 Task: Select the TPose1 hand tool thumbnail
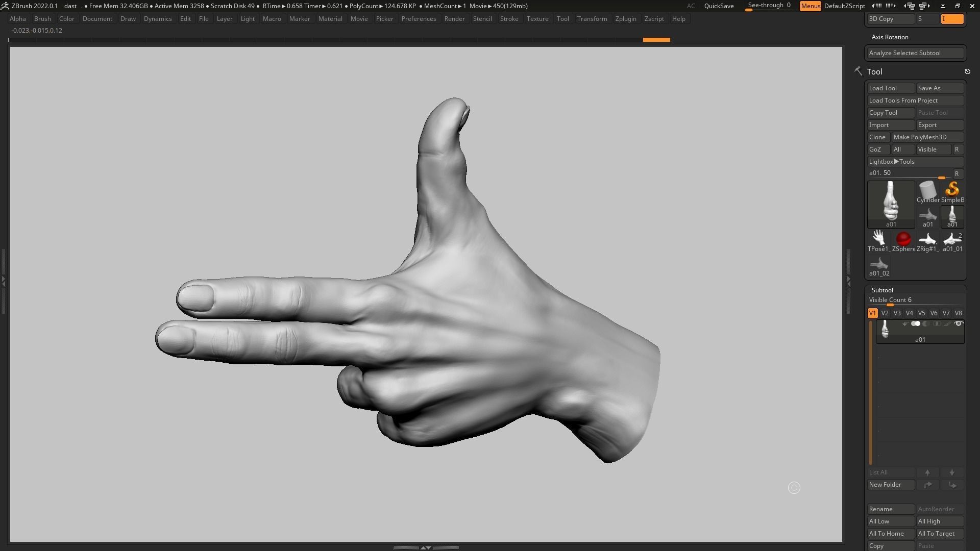tap(878, 241)
